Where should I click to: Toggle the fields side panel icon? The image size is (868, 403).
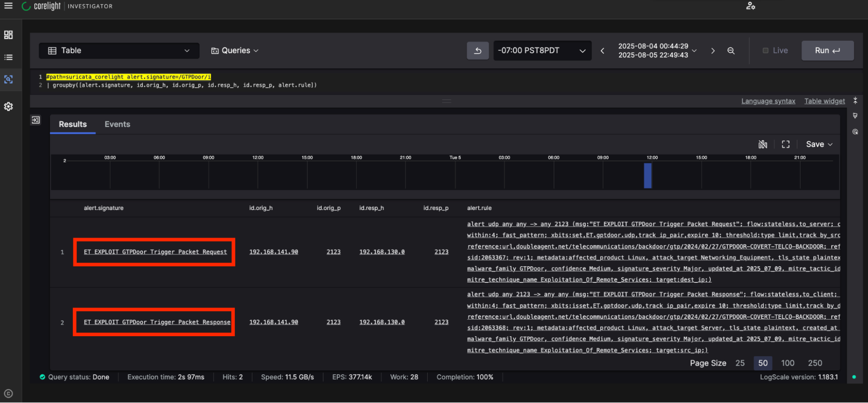click(36, 120)
